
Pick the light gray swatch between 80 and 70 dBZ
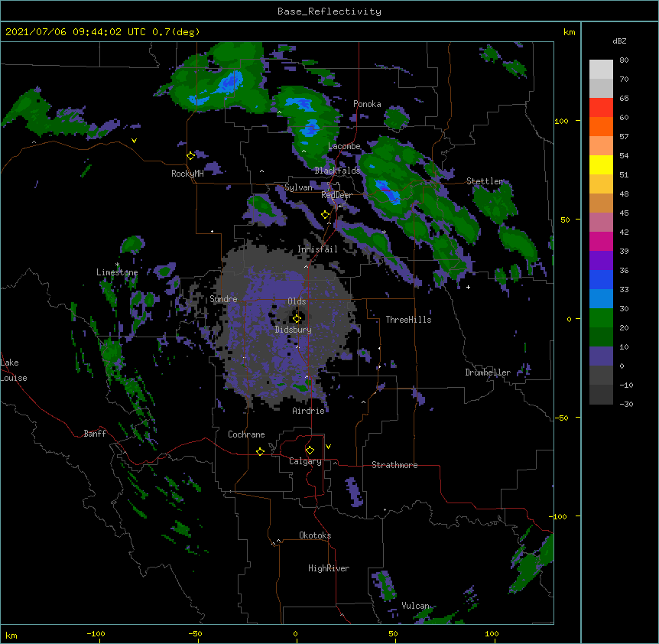click(601, 69)
